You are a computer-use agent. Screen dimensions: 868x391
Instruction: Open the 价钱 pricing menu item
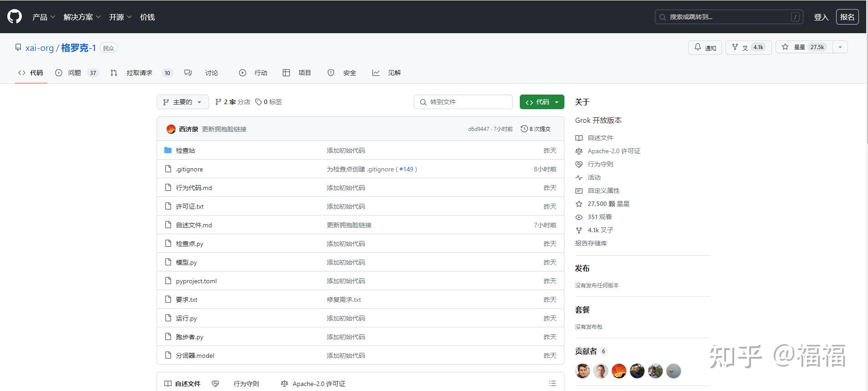point(147,17)
